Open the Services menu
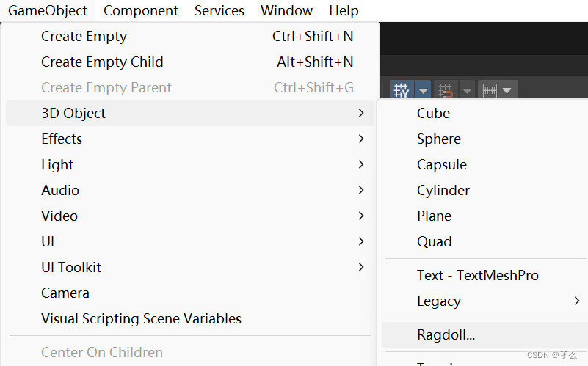 219,10
